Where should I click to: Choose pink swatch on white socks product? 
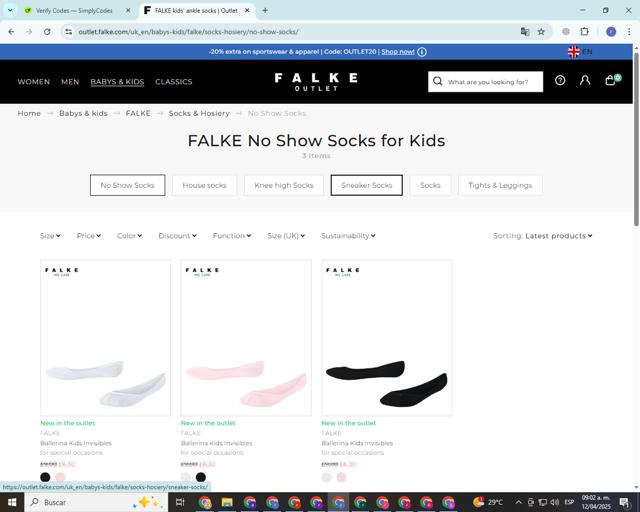coord(60,477)
